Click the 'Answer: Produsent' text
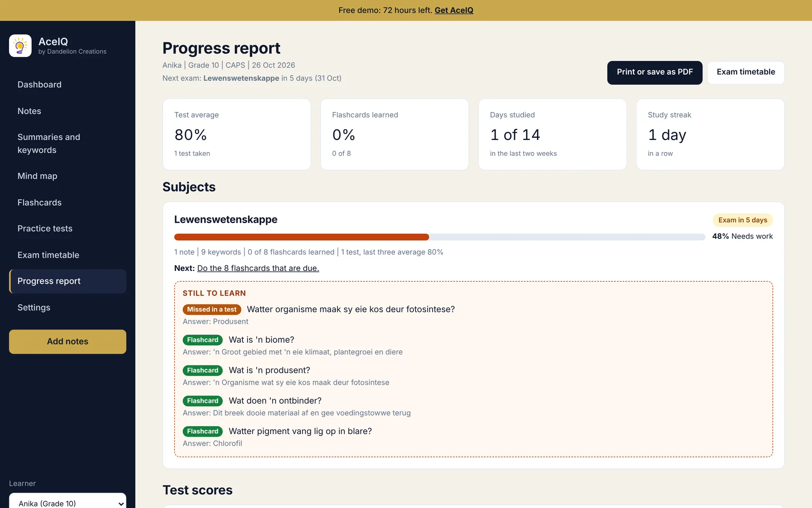Image resolution: width=812 pixels, height=508 pixels. pos(216,322)
